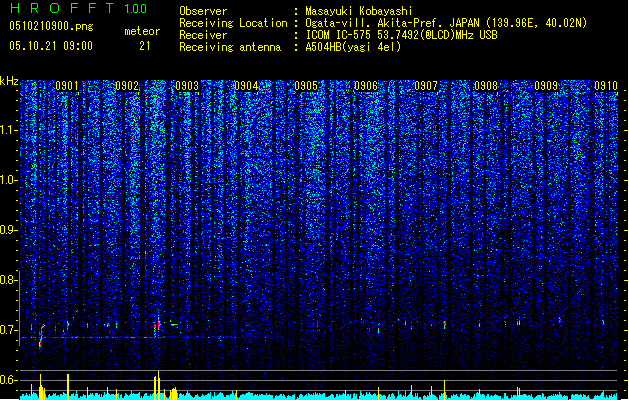The height and width of the screenshot is (400, 629).
Task: Select the filename 0510210900.png
Action: point(51,26)
